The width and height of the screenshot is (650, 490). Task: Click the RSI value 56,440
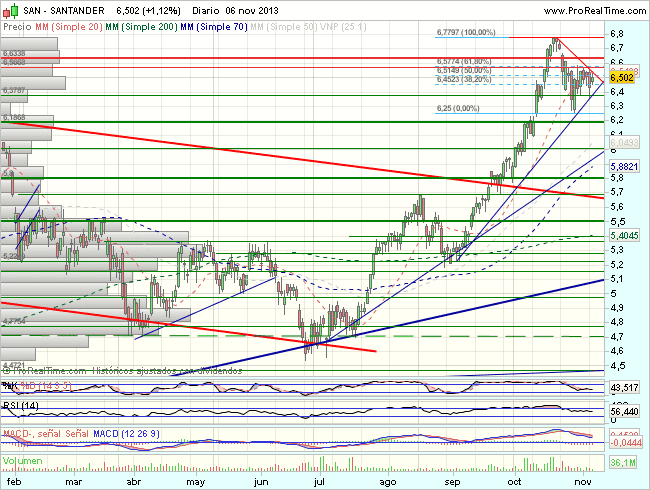click(x=624, y=412)
